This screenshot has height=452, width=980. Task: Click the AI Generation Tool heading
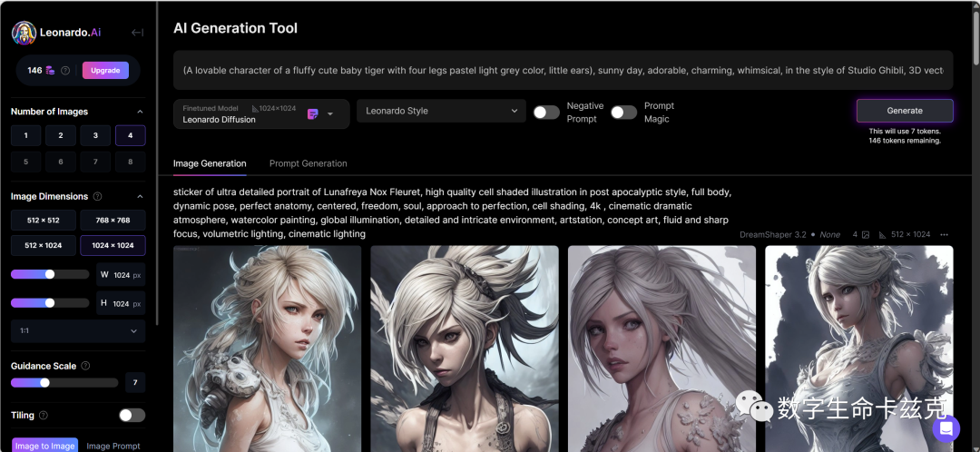point(236,28)
